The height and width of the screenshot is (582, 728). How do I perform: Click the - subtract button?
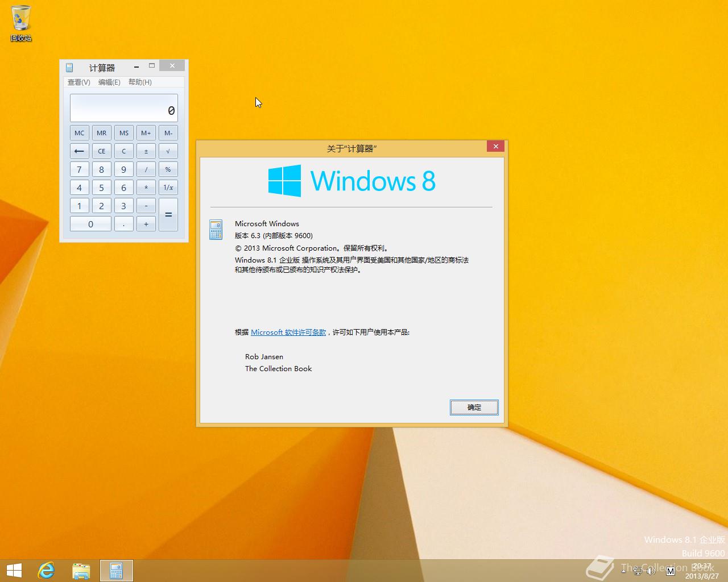[x=146, y=206]
